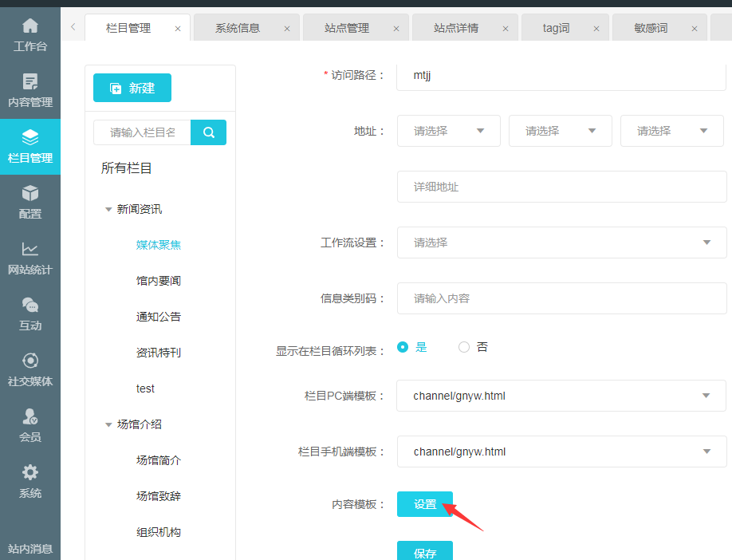Open the 栏目PC端模板 dropdown

click(561, 396)
